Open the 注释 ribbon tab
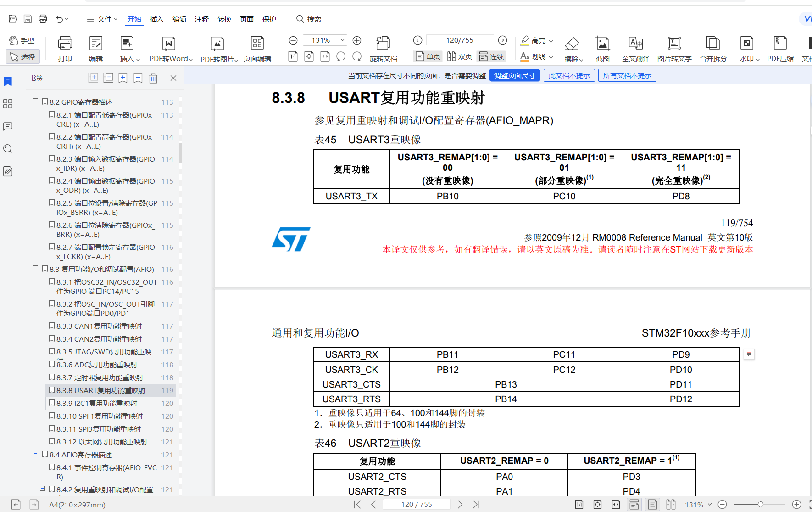The width and height of the screenshot is (812, 512). (x=202, y=19)
